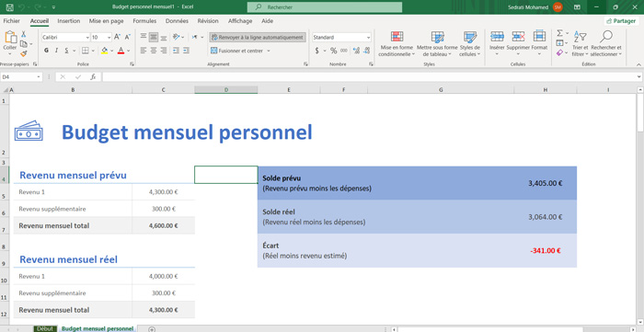Viewport: 644px width, 332px height.
Task: Align text left
Action: 144,51
